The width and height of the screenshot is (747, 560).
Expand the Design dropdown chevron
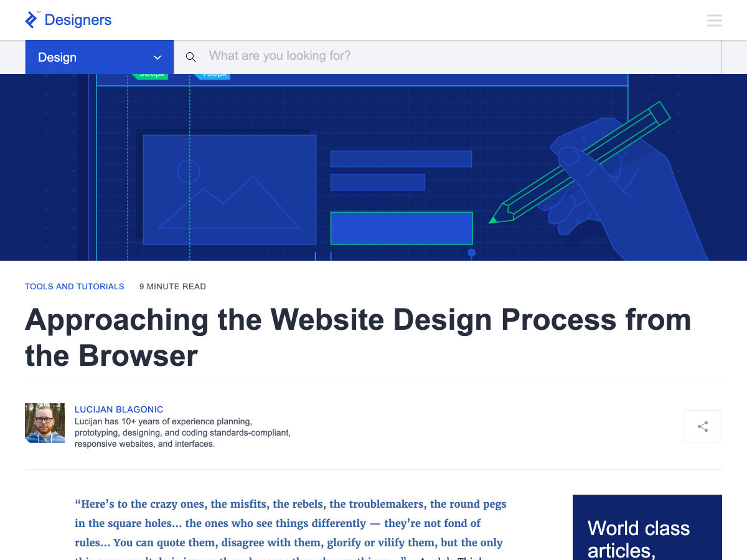pyautogui.click(x=157, y=58)
